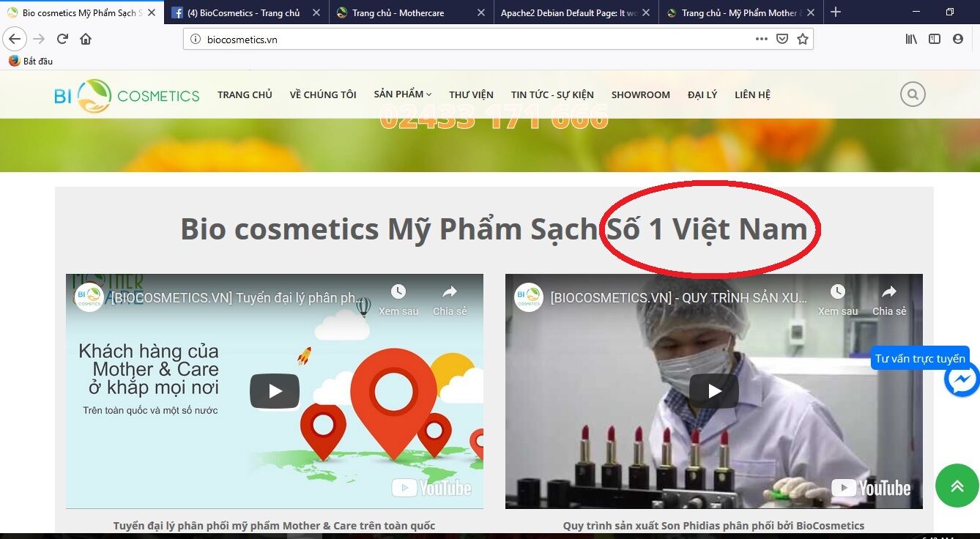Click the BioCosmetics logo

pos(127,96)
